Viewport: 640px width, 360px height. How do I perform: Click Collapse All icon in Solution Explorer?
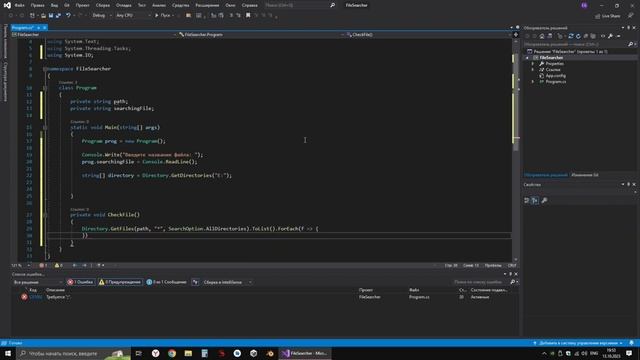(586, 36)
